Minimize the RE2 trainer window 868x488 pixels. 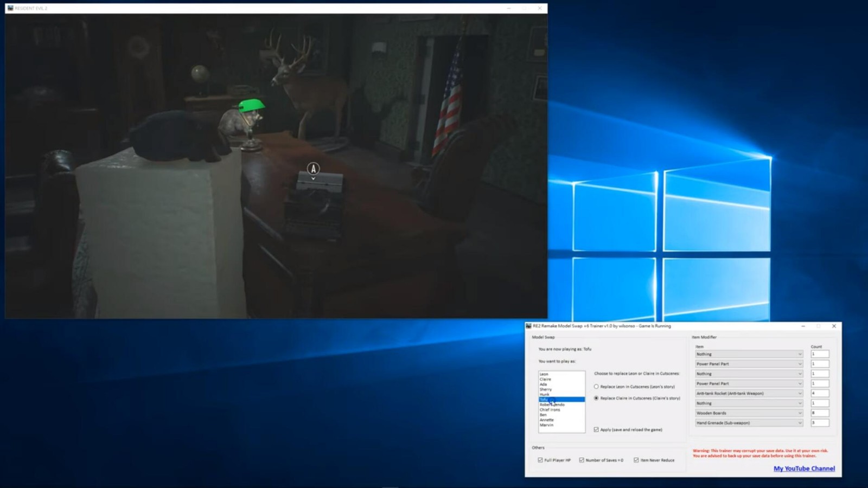(x=803, y=326)
